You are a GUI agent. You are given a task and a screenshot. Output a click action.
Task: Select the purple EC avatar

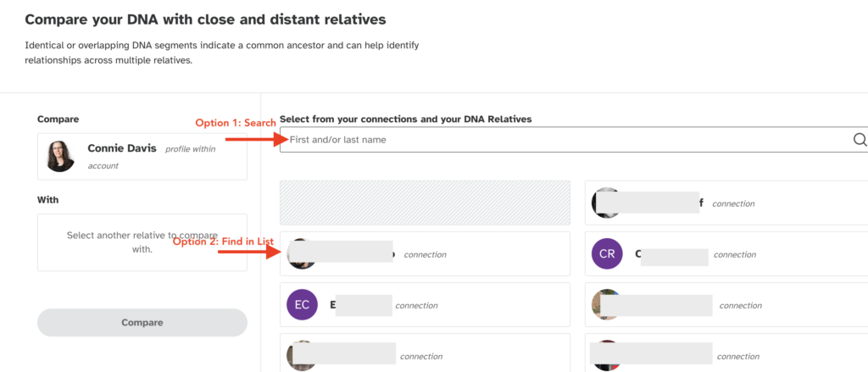(x=302, y=305)
